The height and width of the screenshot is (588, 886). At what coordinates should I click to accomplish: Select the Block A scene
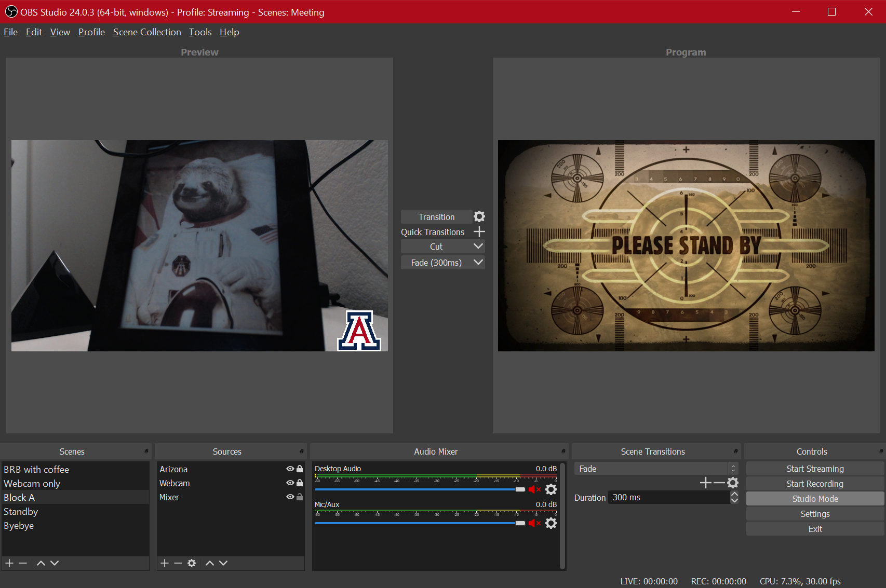tap(75, 497)
